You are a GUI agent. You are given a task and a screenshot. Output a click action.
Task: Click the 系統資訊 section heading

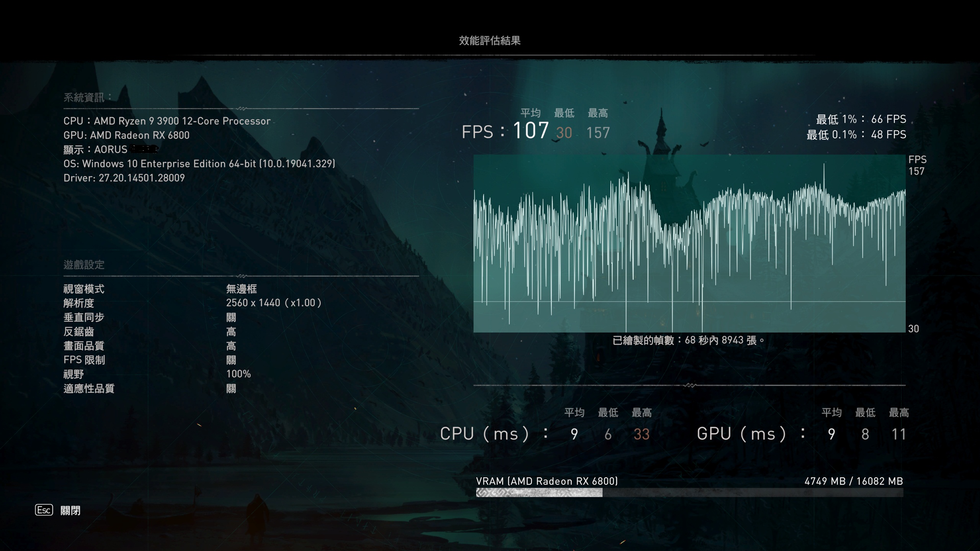coord(88,98)
